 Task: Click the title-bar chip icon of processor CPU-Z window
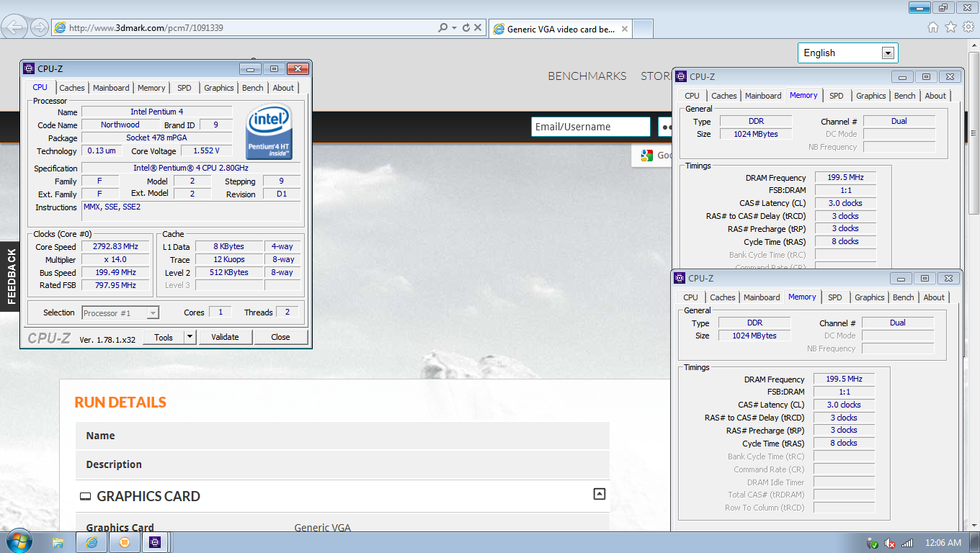pyautogui.click(x=29, y=68)
